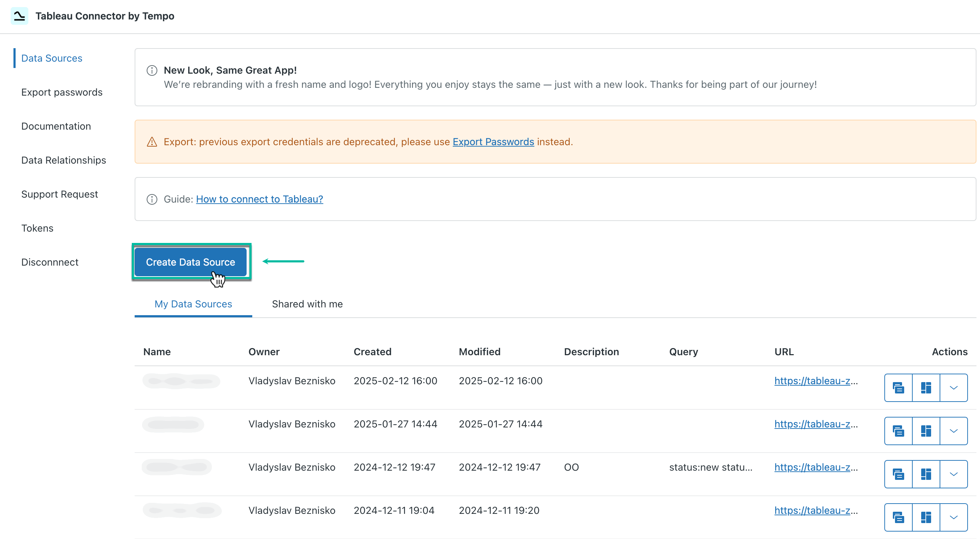Open the actions dropdown for the last data source
Viewport: 980px width, 539px height.
point(953,517)
